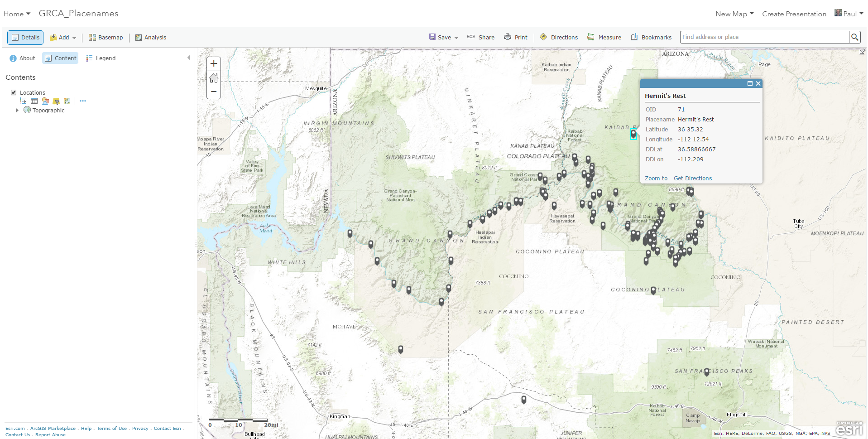The image size is (868, 439).
Task: Select the highlighted Hermit's Rest map marker
Action: coord(633,134)
